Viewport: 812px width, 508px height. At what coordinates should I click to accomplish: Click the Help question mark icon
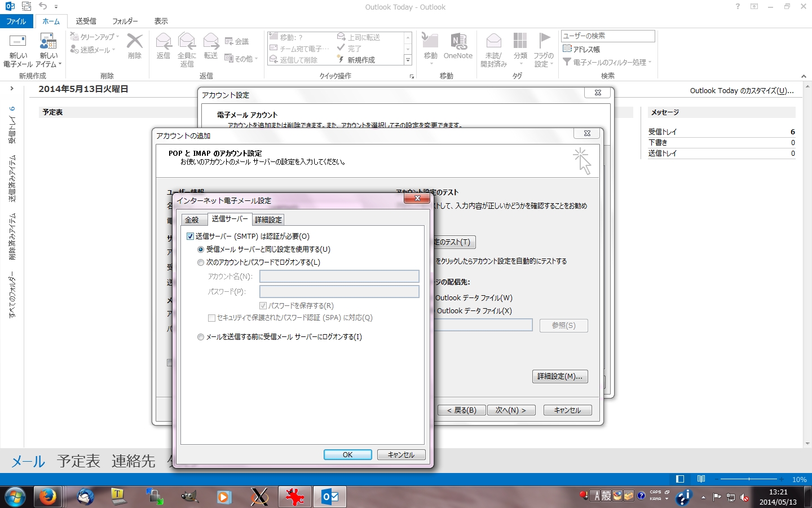[738, 7]
